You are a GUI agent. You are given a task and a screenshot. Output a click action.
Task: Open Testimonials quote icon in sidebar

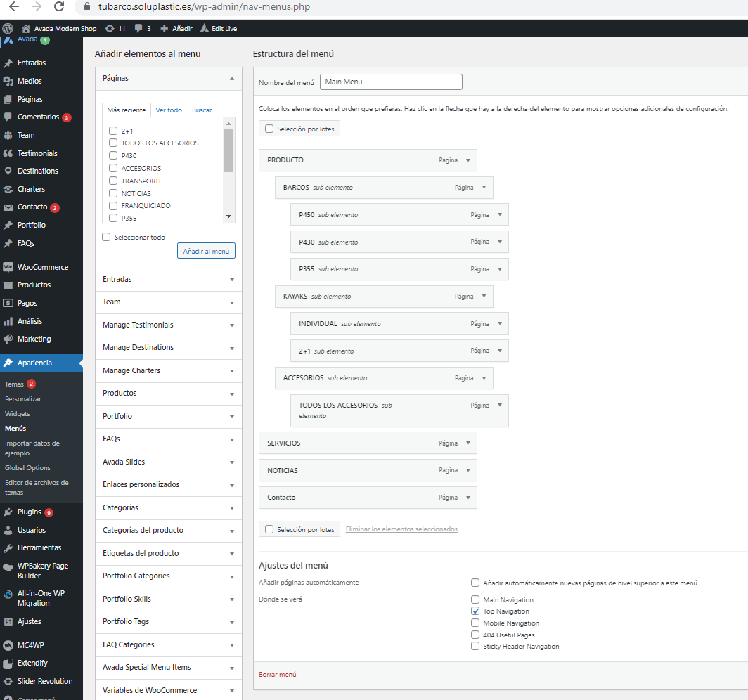[8, 153]
